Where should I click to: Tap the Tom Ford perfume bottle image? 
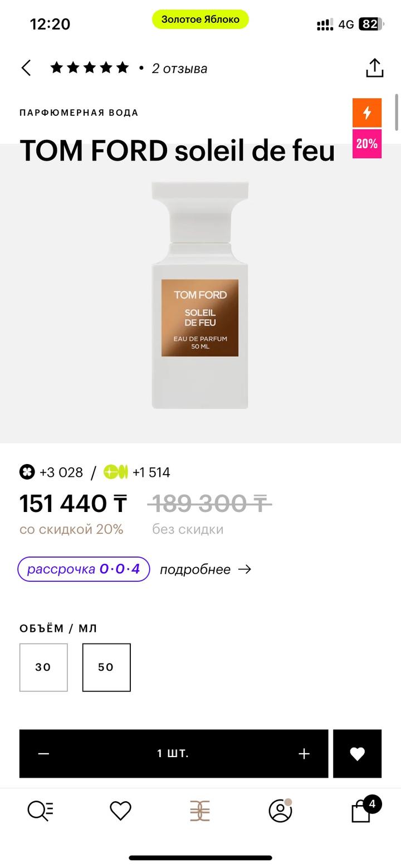pos(200,295)
